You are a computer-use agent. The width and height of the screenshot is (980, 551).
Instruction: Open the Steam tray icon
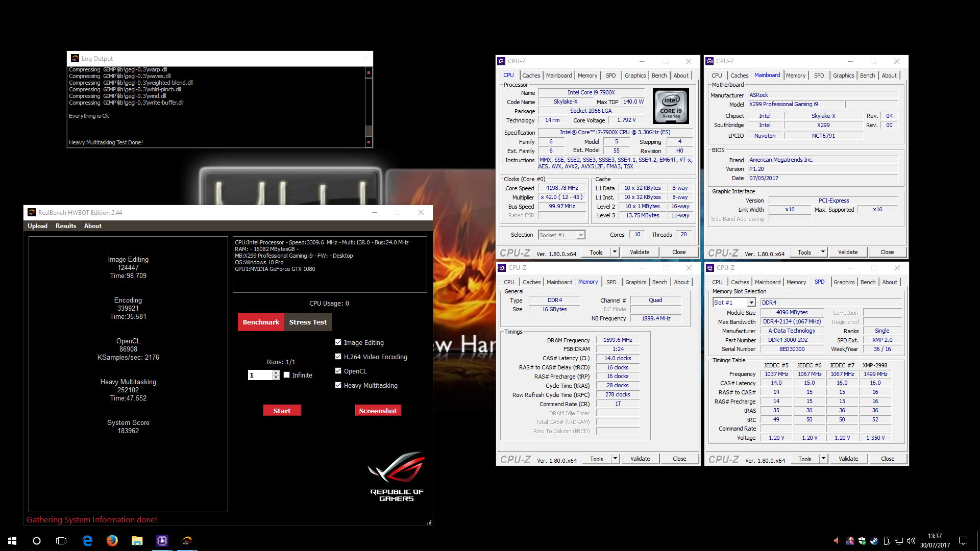pyautogui.click(x=874, y=541)
